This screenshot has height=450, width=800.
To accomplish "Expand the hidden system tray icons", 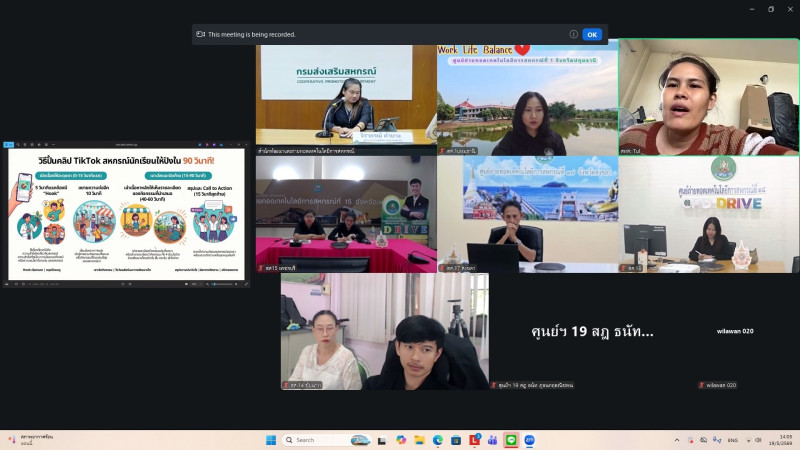I will click(677, 440).
